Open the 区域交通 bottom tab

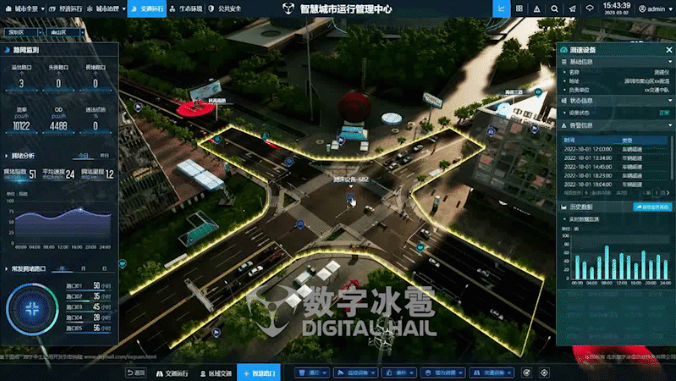pos(216,373)
